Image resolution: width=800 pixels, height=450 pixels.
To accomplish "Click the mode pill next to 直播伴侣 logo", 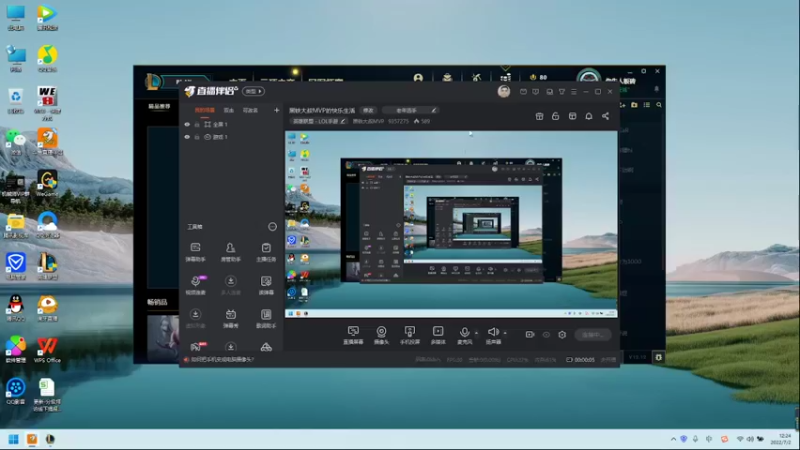I will click(x=253, y=91).
